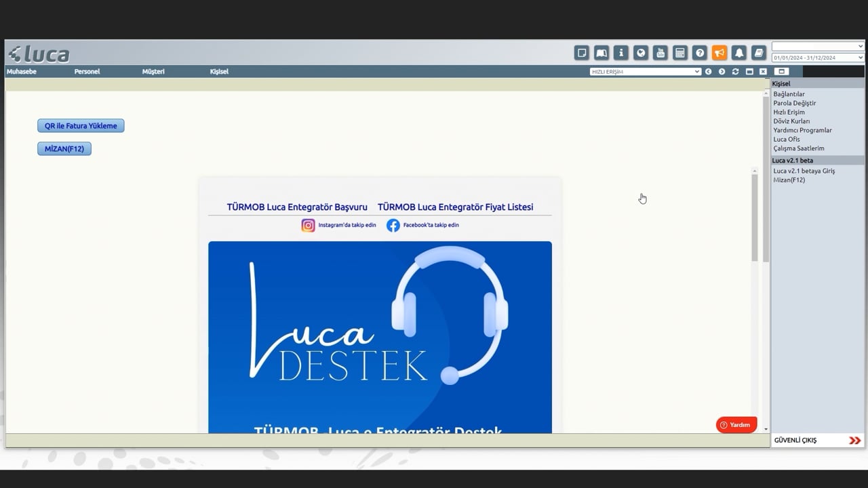Open TÜRMOB Luca Entegratör Fiyat Listesi link
The height and width of the screenshot is (488, 868).
coord(456,207)
